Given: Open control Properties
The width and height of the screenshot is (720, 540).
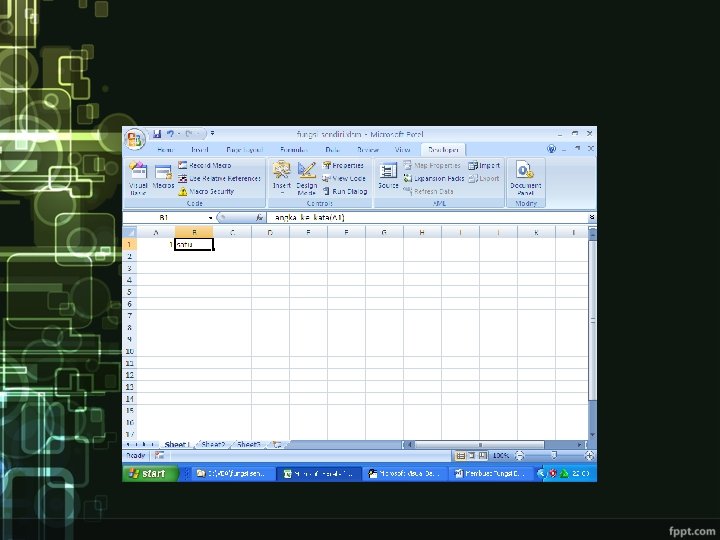Looking at the screenshot, I should click(343, 165).
